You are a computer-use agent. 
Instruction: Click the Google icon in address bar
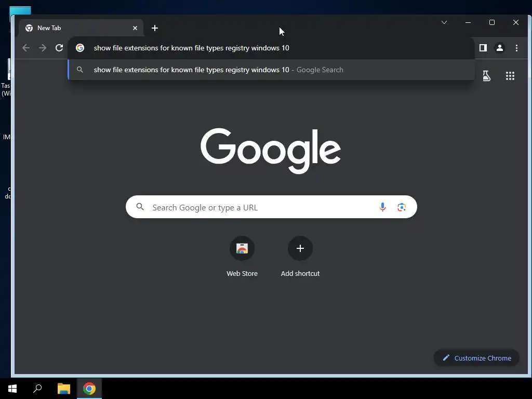[80, 48]
